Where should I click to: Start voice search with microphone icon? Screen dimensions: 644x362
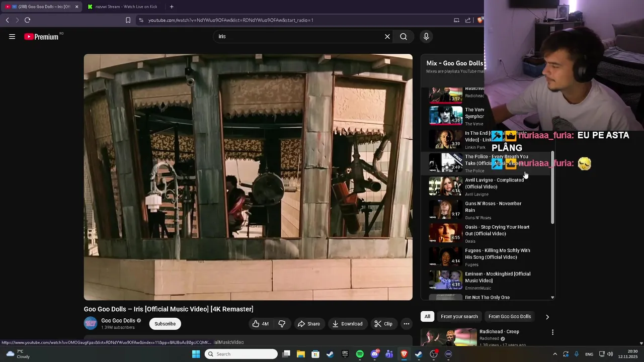(426, 36)
